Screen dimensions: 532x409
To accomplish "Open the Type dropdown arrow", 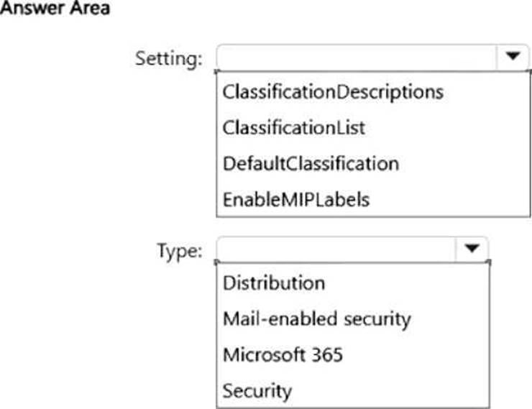I will point(472,248).
